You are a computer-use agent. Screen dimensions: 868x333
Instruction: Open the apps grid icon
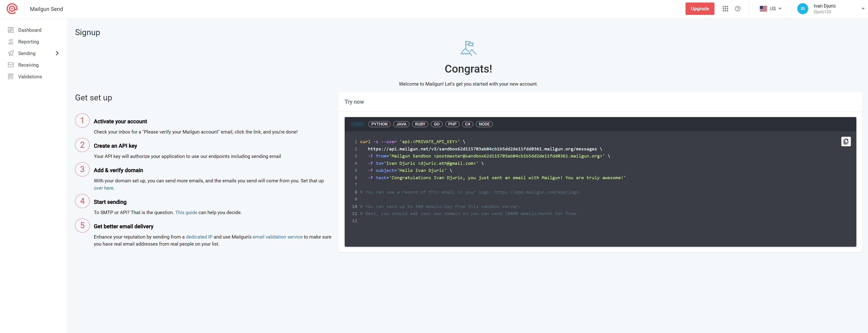tap(725, 8)
